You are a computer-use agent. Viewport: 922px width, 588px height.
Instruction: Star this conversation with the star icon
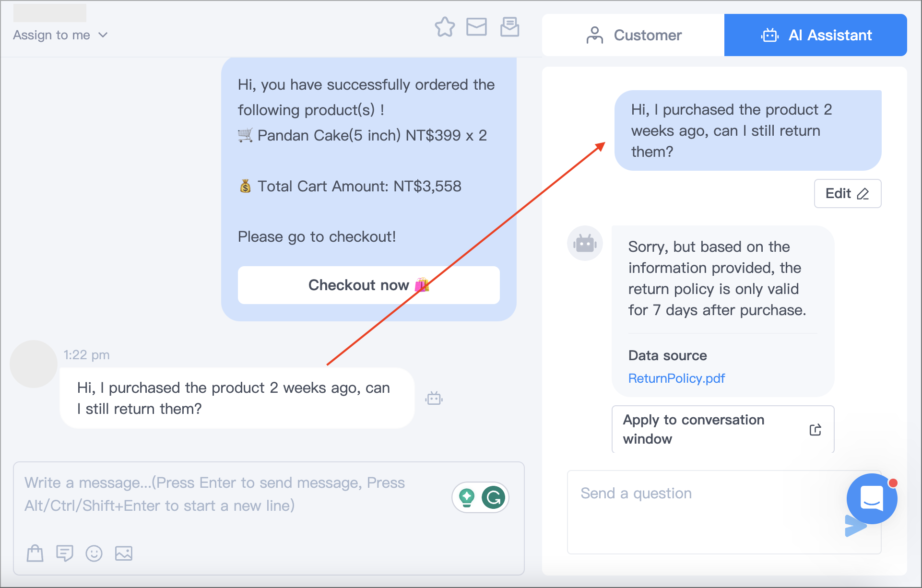pyautogui.click(x=445, y=27)
